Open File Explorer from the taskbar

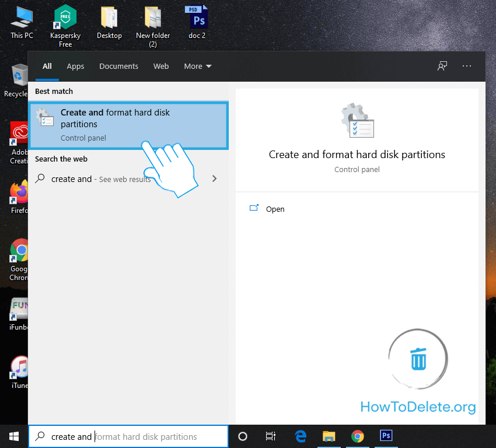[329, 436]
